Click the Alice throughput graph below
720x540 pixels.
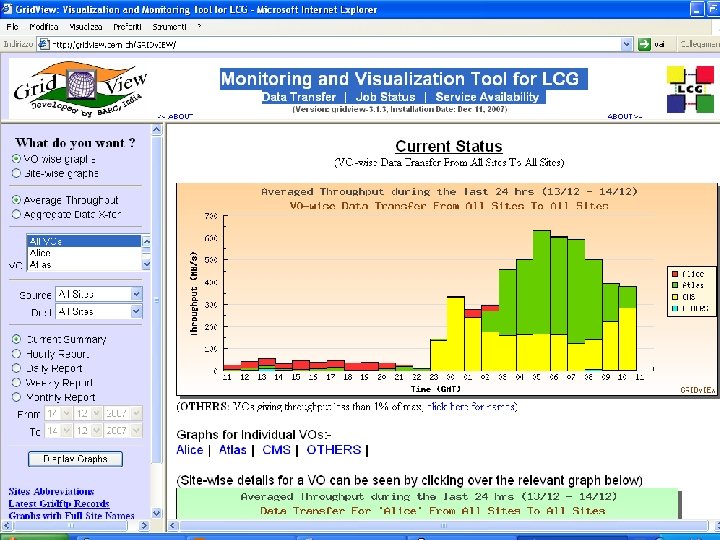click(x=428, y=503)
